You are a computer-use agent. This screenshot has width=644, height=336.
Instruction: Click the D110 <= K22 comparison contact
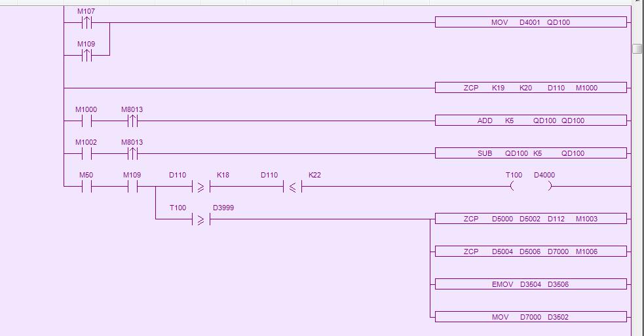pos(292,187)
